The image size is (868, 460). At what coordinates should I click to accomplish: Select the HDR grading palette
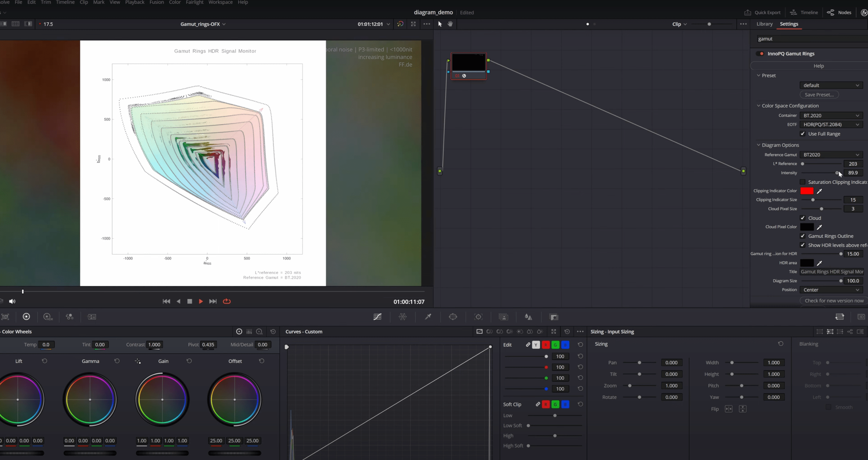coord(48,317)
